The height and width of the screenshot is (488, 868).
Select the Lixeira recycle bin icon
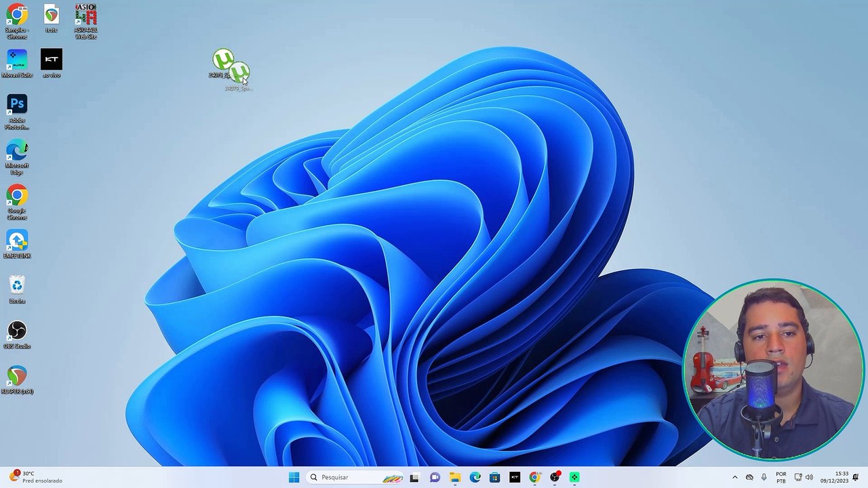pyautogui.click(x=17, y=289)
